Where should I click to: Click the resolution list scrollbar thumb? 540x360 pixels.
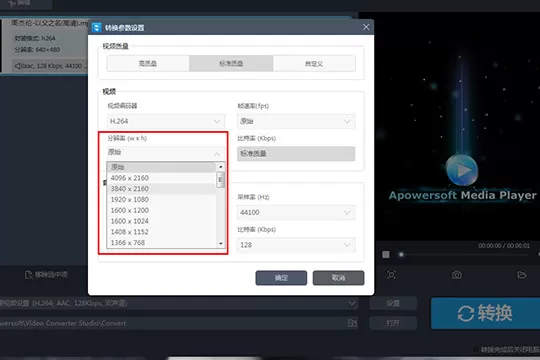point(220,180)
